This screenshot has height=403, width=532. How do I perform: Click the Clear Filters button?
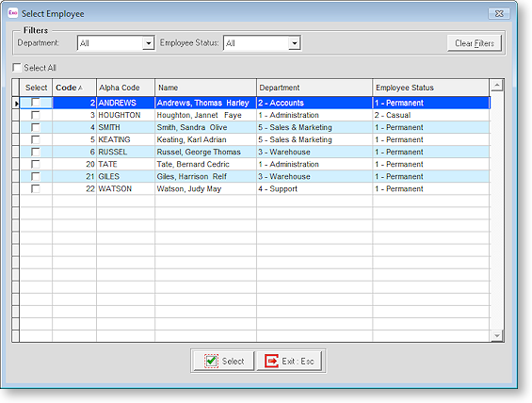475,43
